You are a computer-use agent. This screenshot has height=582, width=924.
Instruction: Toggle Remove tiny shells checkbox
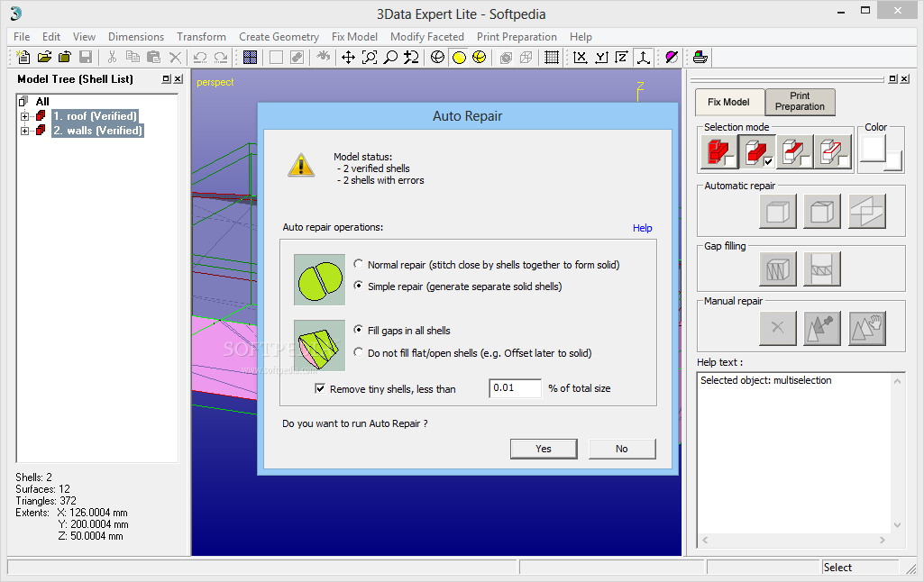[320, 388]
